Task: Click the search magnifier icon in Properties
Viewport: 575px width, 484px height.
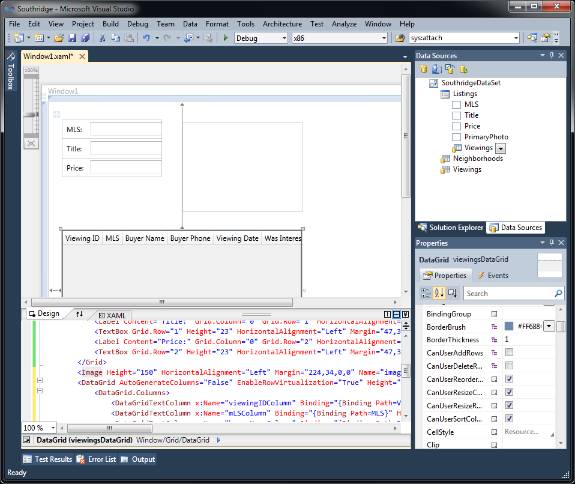Action: (x=558, y=293)
